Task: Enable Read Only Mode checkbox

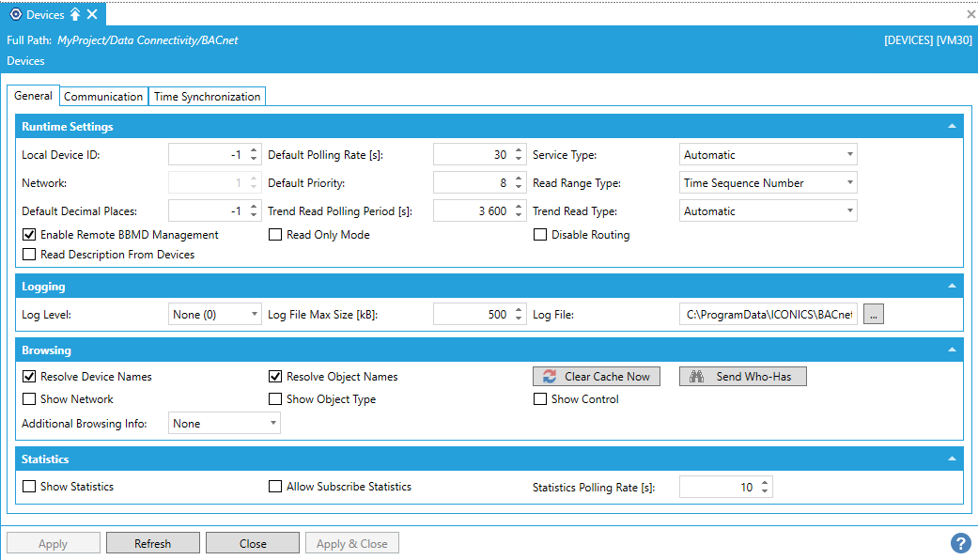Action: [275, 235]
